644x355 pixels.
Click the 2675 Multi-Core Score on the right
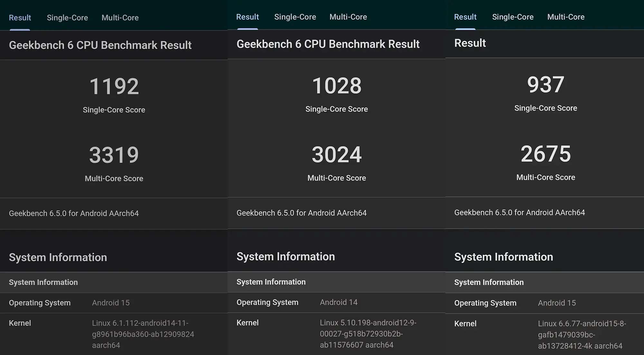(545, 153)
